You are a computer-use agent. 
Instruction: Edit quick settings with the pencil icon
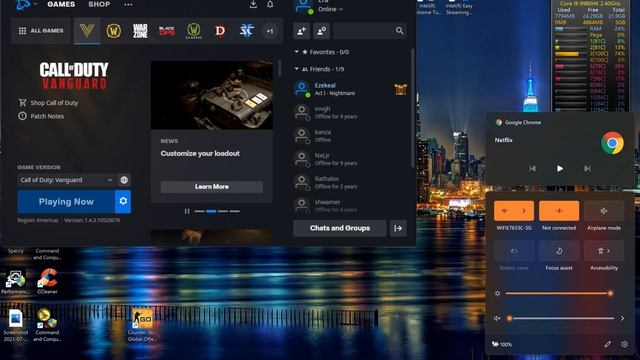[608, 344]
